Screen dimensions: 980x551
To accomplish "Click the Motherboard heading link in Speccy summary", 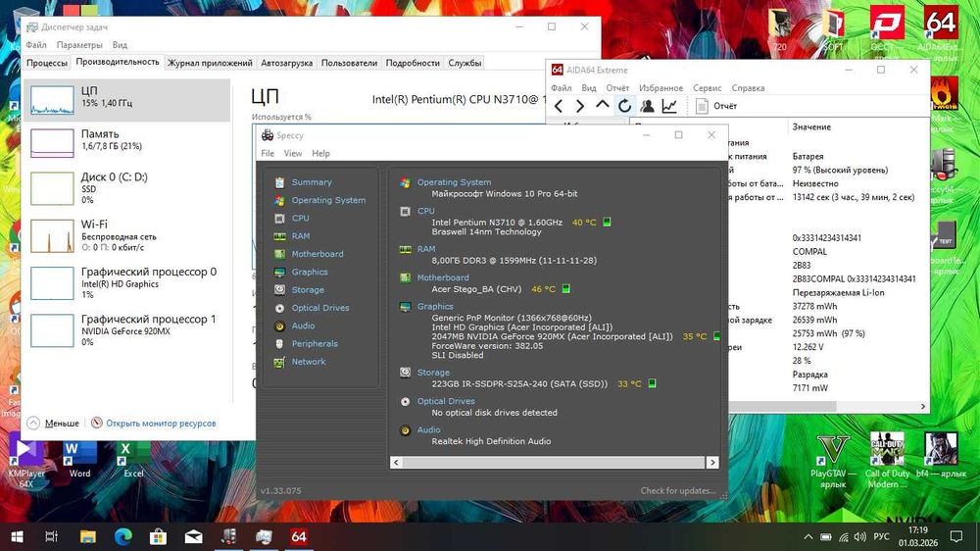I will pyautogui.click(x=443, y=277).
